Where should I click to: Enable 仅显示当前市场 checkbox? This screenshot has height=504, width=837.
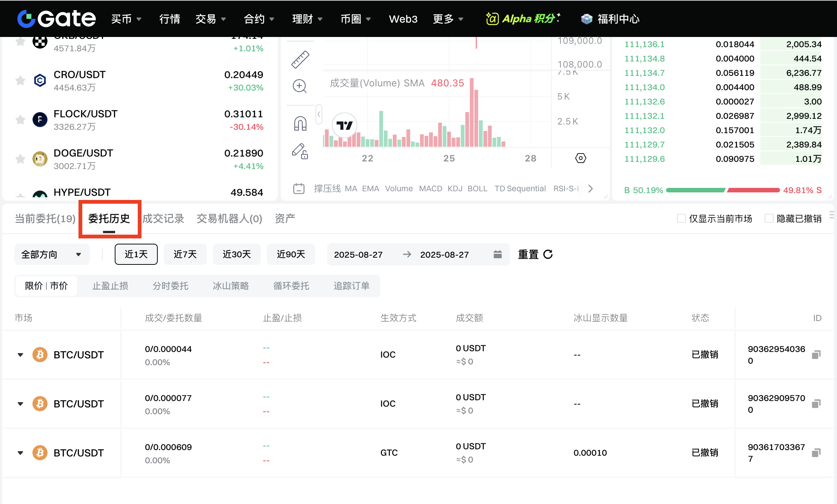pyautogui.click(x=681, y=218)
